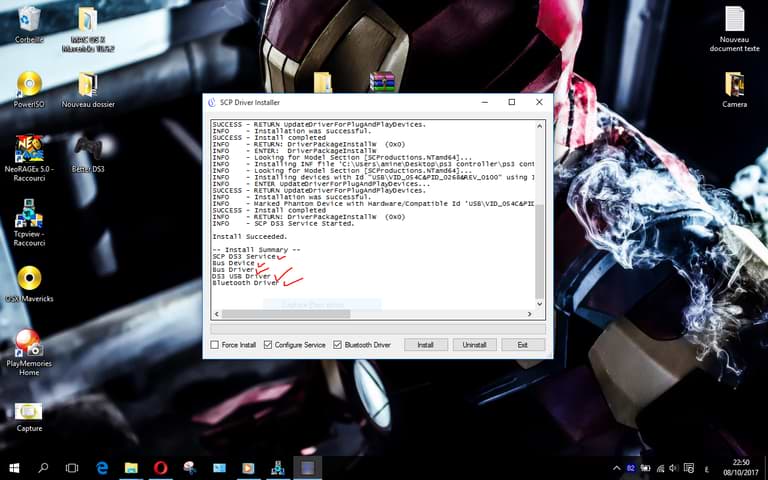This screenshot has height=480, width=768.
Task: Click the log's vertical scrollbar up arrow
Action: 540,126
